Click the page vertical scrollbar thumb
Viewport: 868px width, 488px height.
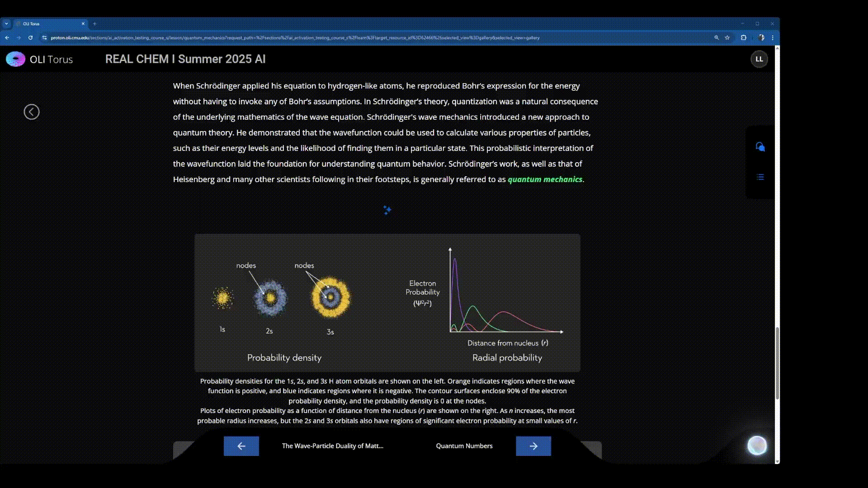coord(777,363)
